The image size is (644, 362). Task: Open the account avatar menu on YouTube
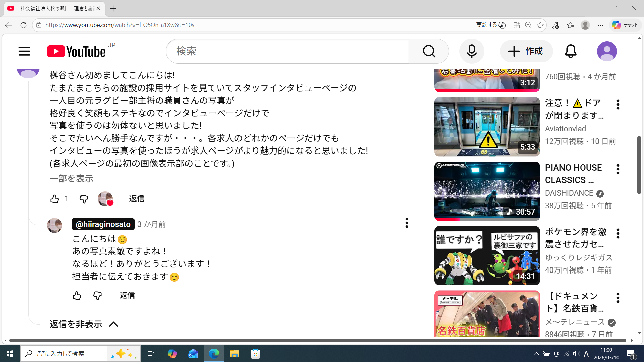pyautogui.click(x=606, y=51)
